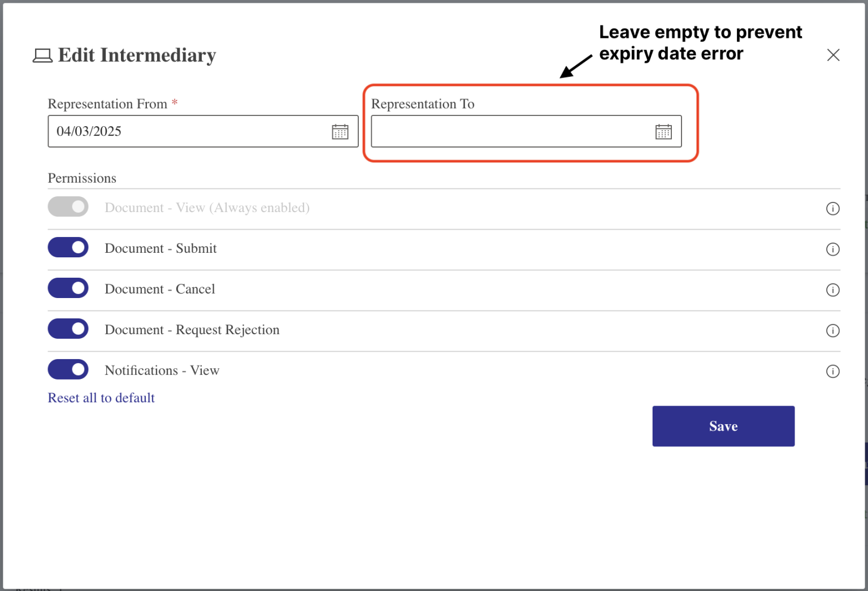View info for Document - View permission
The image size is (868, 591).
pos(832,209)
